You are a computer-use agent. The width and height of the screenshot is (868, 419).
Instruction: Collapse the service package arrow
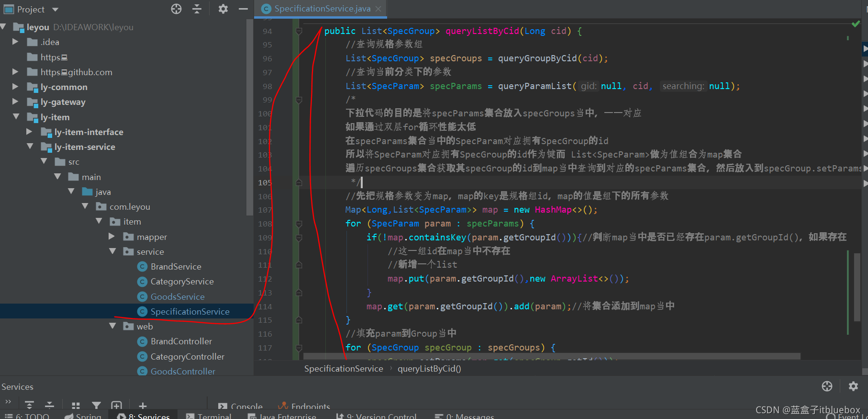coord(113,251)
